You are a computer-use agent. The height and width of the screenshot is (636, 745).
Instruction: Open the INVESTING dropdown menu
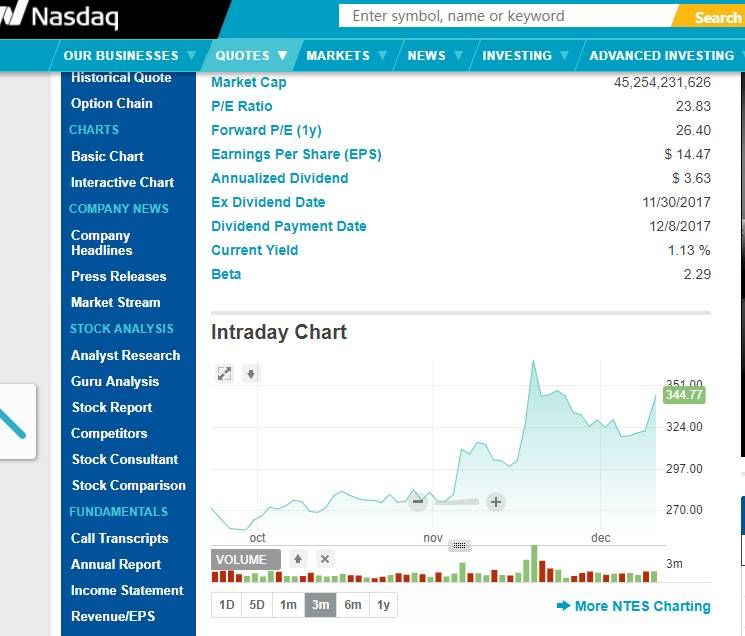[x=525, y=56]
